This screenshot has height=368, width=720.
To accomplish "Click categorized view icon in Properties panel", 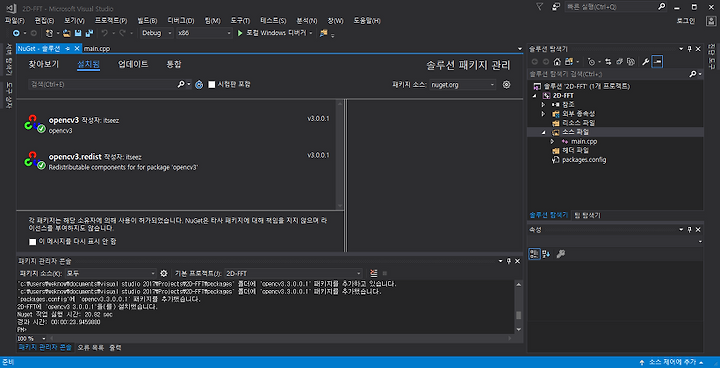I will click(x=534, y=254).
